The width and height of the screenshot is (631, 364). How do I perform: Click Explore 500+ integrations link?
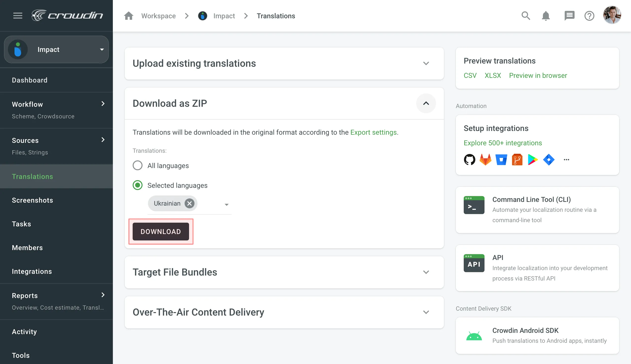(503, 143)
